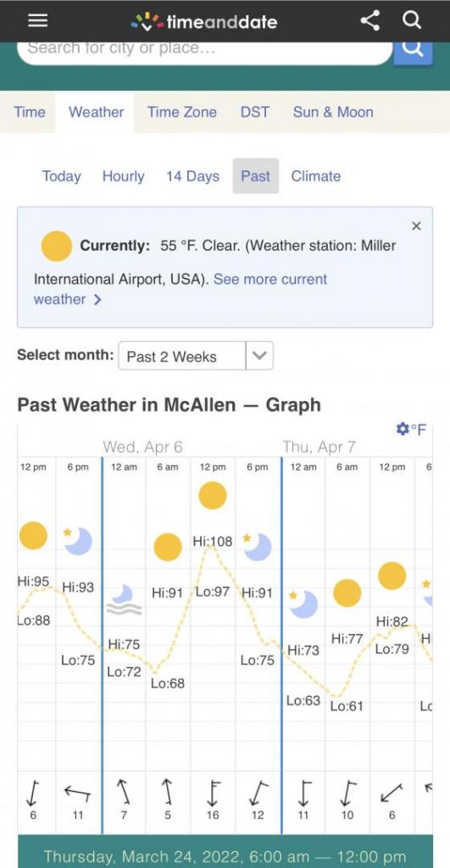This screenshot has width=450, height=868.
Task: Select the Time Zone tab
Action: [x=182, y=112]
